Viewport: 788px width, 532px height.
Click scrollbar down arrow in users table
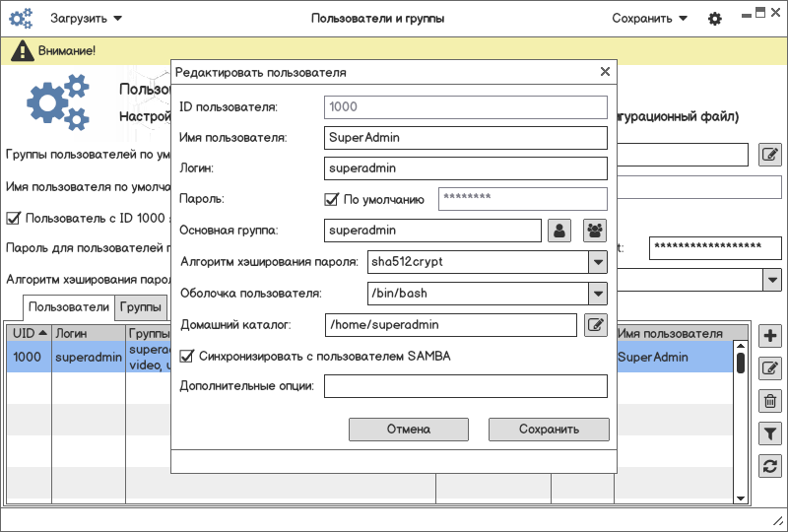coord(741,499)
